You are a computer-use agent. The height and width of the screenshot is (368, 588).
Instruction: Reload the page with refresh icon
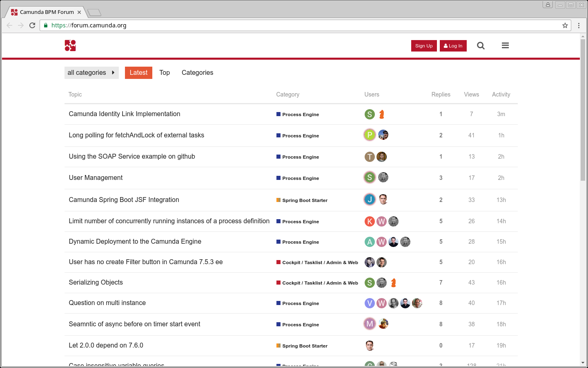pyautogui.click(x=32, y=25)
